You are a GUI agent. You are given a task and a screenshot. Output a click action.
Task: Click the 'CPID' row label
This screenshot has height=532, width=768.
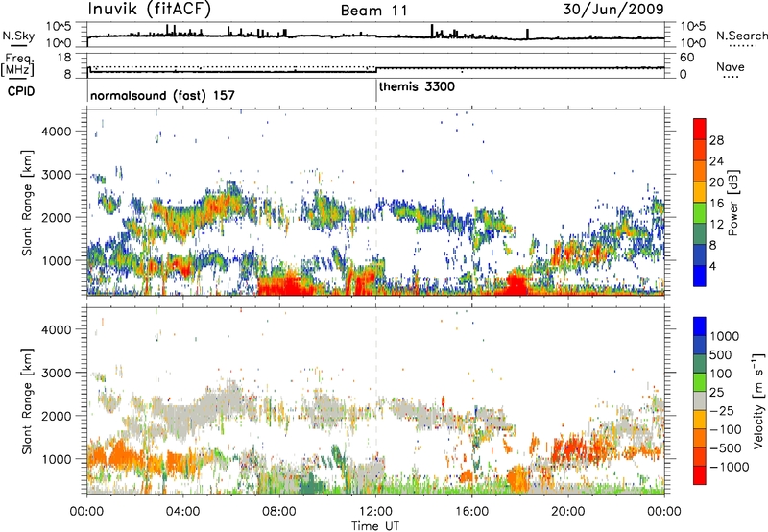click(21, 91)
